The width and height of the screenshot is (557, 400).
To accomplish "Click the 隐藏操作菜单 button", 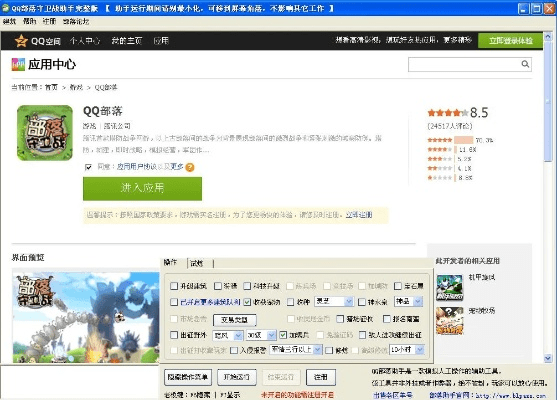I will (188, 377).
